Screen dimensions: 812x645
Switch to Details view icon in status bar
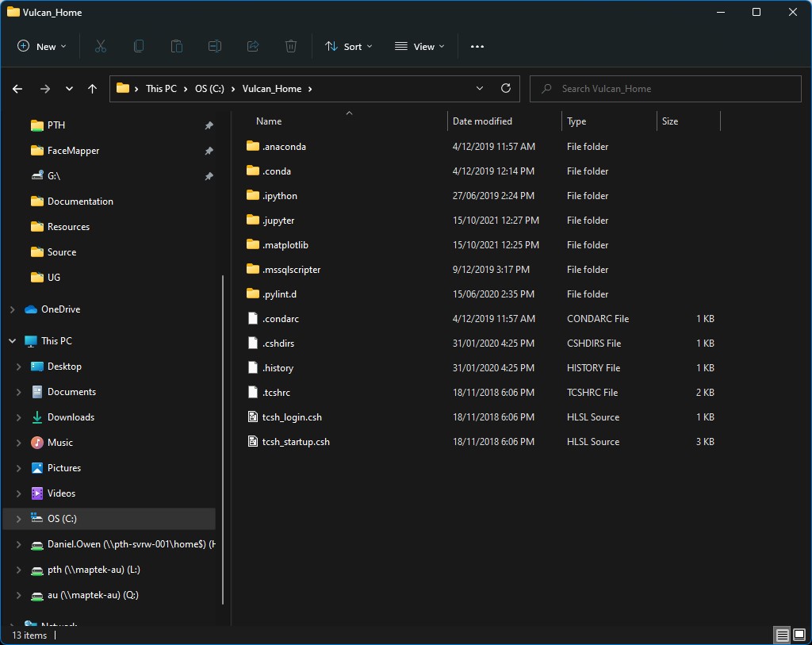782,635
